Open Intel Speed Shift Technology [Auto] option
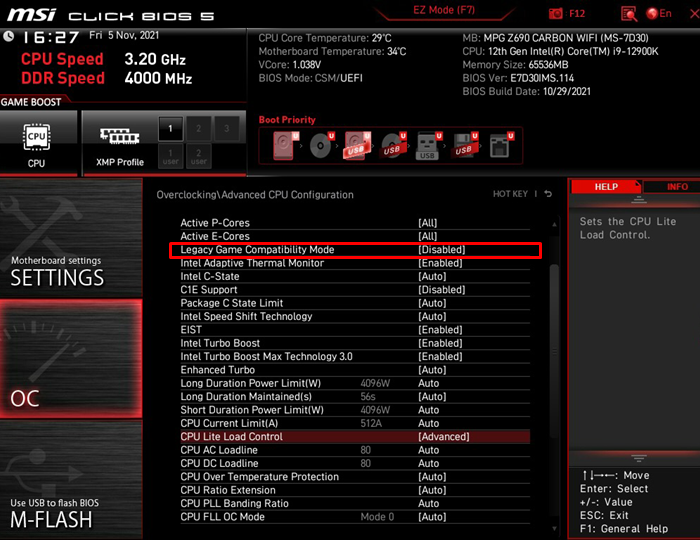Image resolution: width=700 pixels, height=540 pixels. coord(432,317)
